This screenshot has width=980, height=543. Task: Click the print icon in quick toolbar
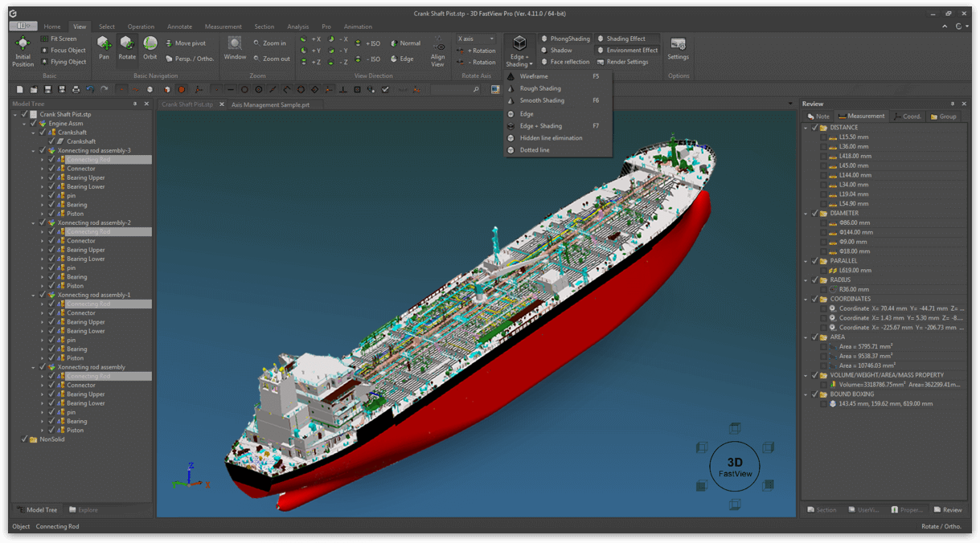76,89
